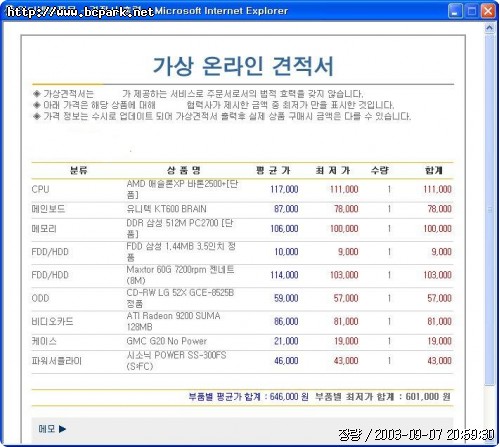Image resolution: width=500 pixels, height=447 pixels.
Task: Click the GMC G20 No Power product
Action: [x=167, y=341]
